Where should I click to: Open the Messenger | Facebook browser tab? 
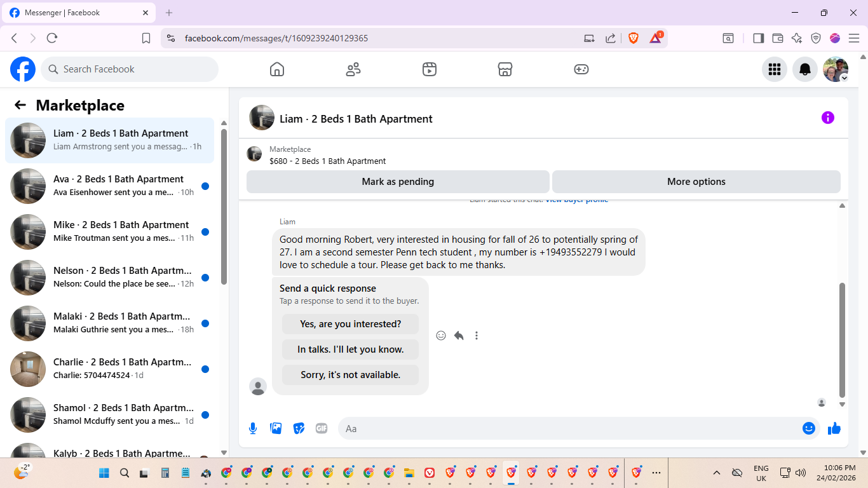click(78, 13)
